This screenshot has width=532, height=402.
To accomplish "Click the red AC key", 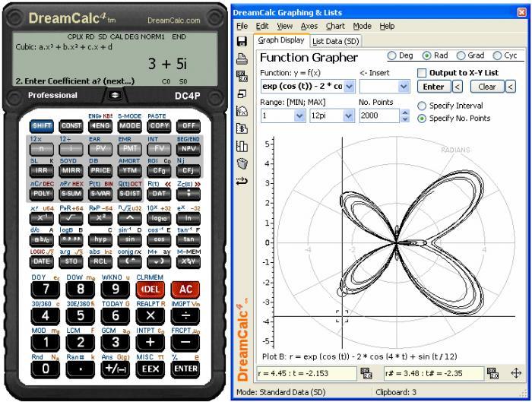I will pyautogui.click(x=185, y=290).
